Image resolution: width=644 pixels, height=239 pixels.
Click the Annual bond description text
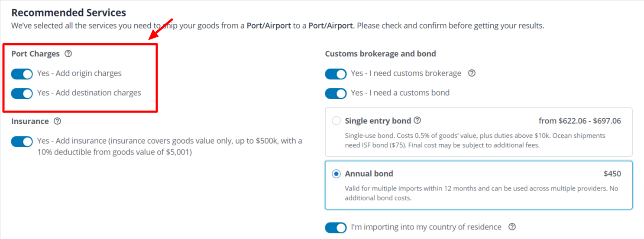481,193
